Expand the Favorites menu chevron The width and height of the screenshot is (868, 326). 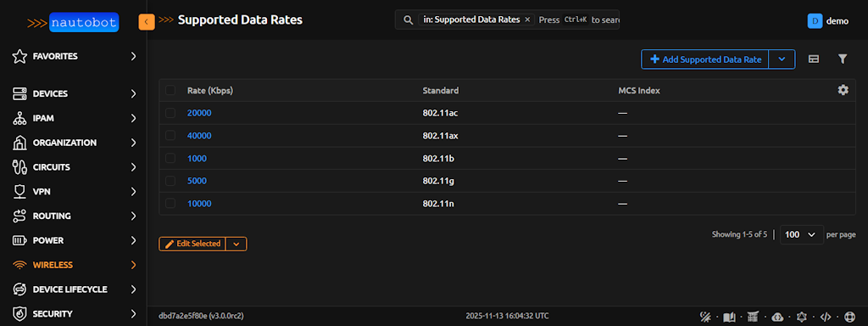133,56
